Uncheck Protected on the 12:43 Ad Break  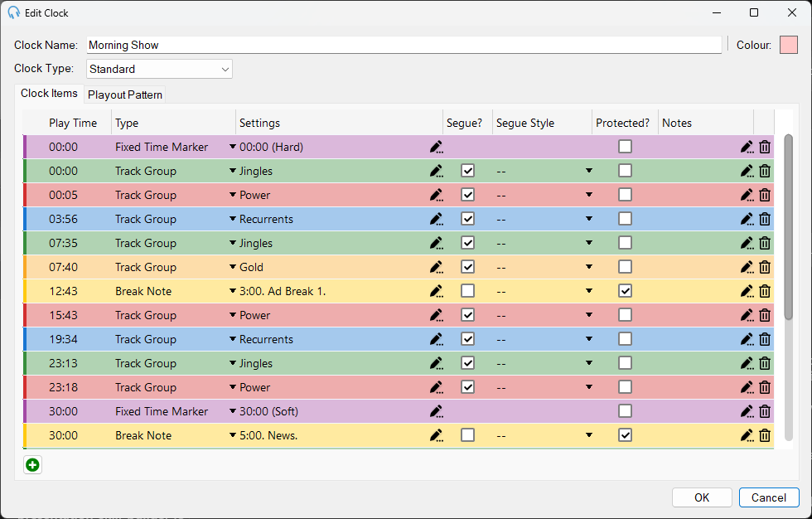click(x=625, y=291)
